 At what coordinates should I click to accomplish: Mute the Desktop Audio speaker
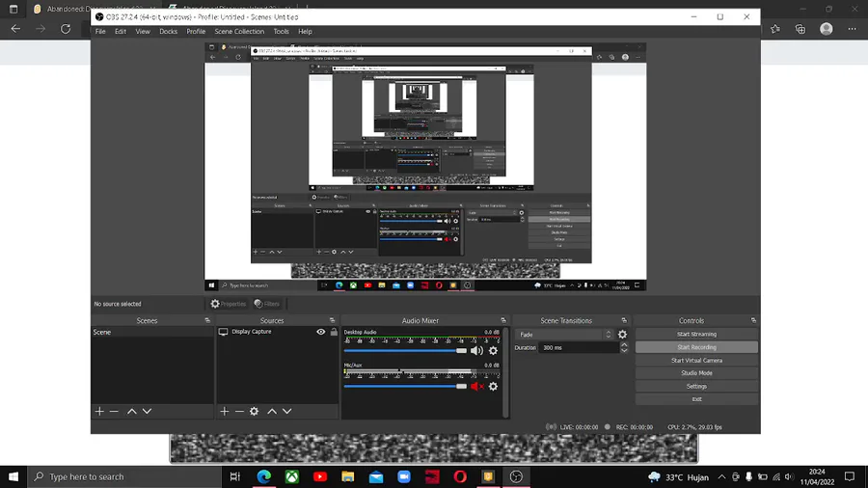(476, 351)
